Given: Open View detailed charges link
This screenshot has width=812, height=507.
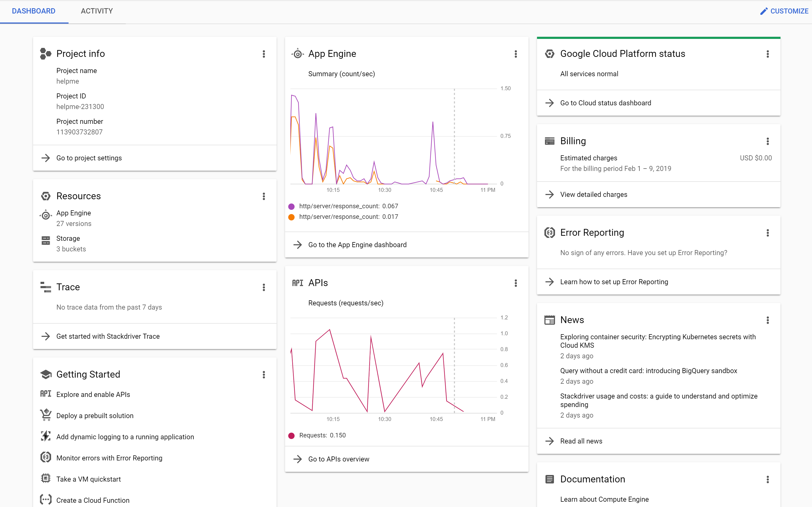Looking at the screenshot, I should 593,194.
